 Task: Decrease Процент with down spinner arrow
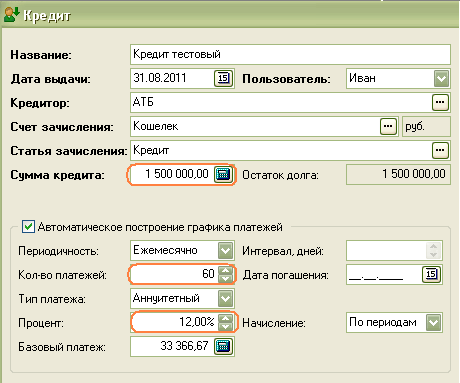pyautogui.click(x=226, y=327)
